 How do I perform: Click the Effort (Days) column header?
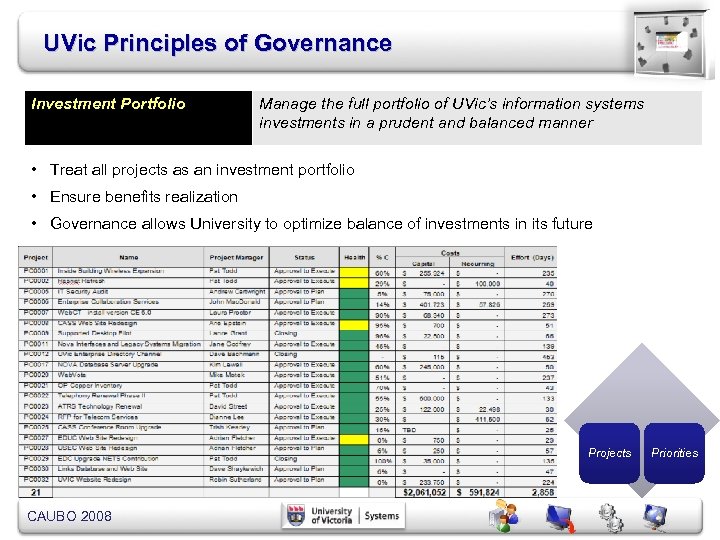click(532, 257)
